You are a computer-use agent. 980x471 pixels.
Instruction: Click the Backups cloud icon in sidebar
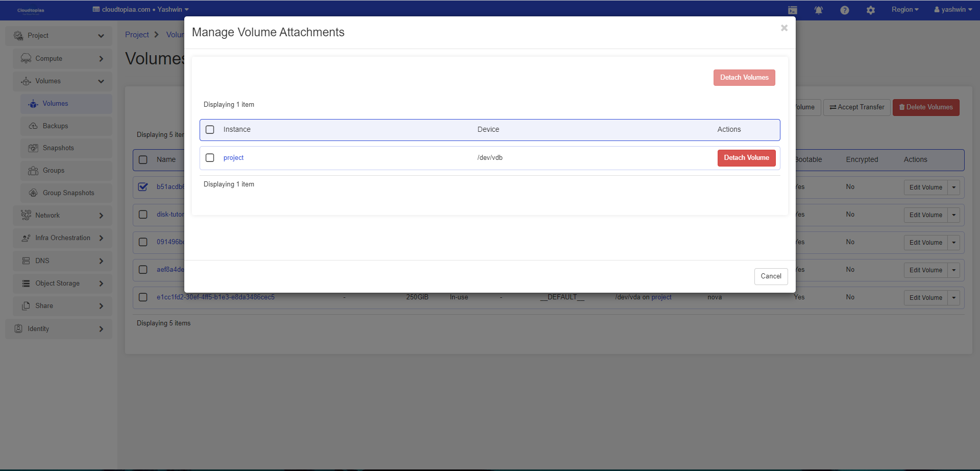click(33, 126)
